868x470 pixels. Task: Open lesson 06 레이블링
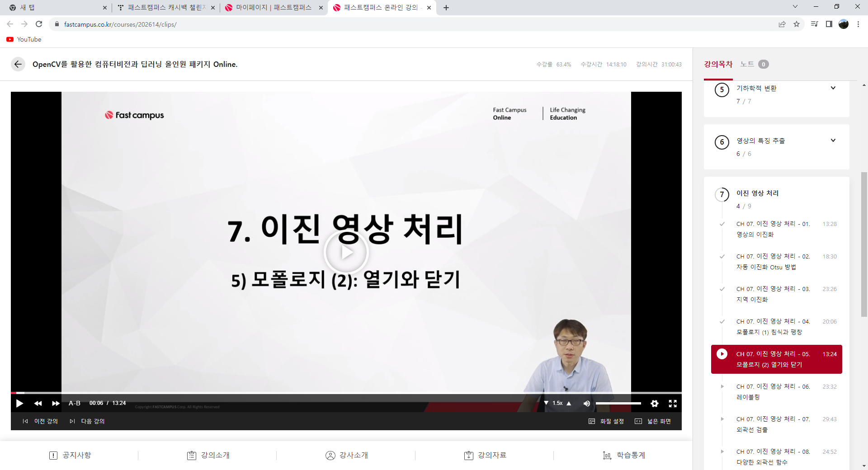point(777,392)
